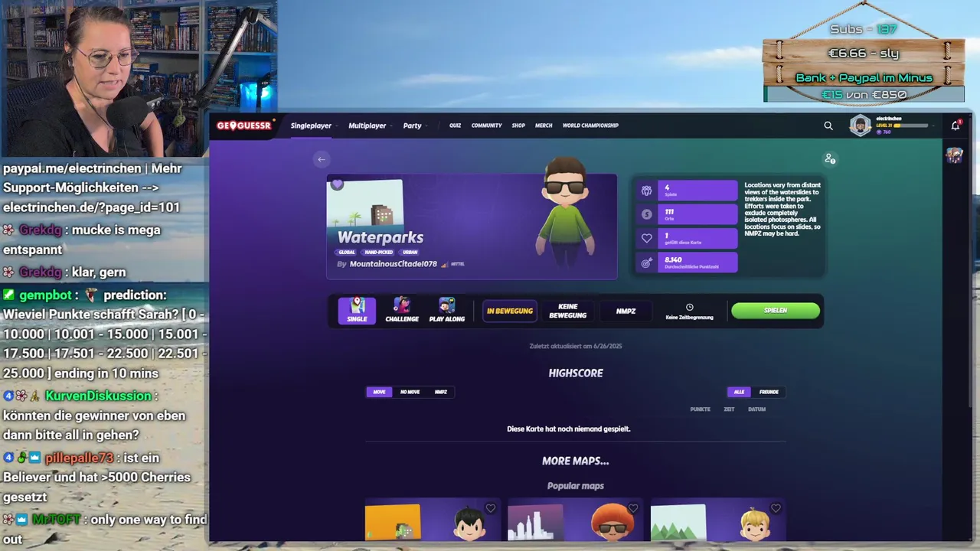
Task: Switch highscore to Move tab
Action: point(379,392)
